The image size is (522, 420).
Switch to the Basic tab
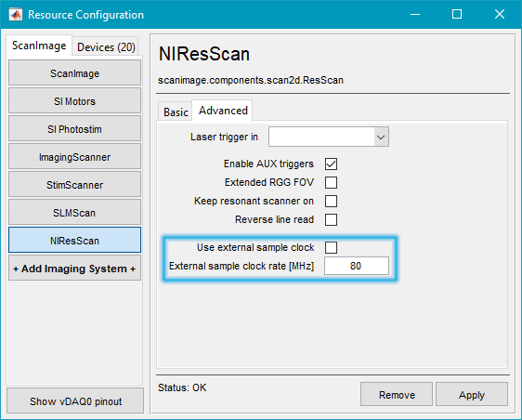pos(176,112)
